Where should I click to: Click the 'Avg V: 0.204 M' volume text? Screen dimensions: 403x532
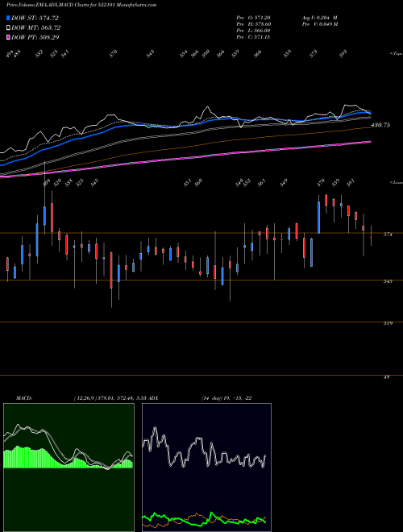[319, 17]
